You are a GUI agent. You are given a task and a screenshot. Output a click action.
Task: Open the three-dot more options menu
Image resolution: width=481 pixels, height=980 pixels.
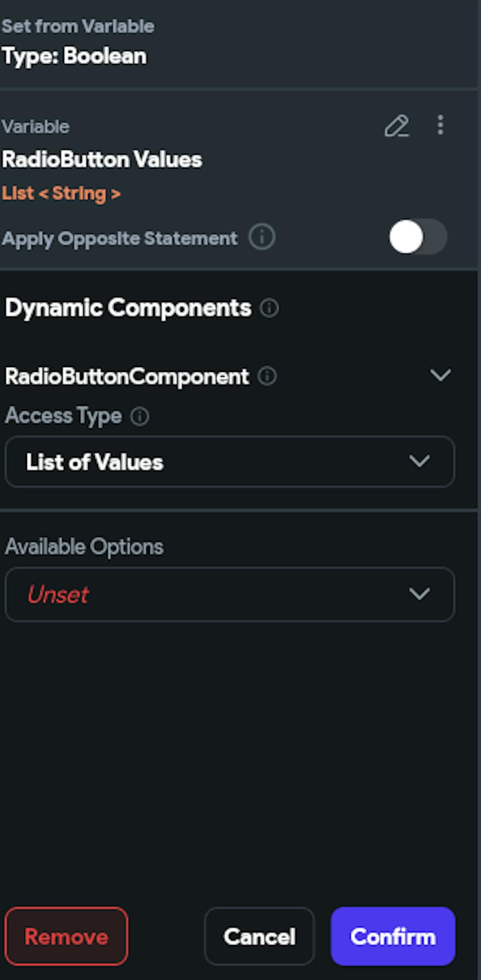tap(440, 125)
